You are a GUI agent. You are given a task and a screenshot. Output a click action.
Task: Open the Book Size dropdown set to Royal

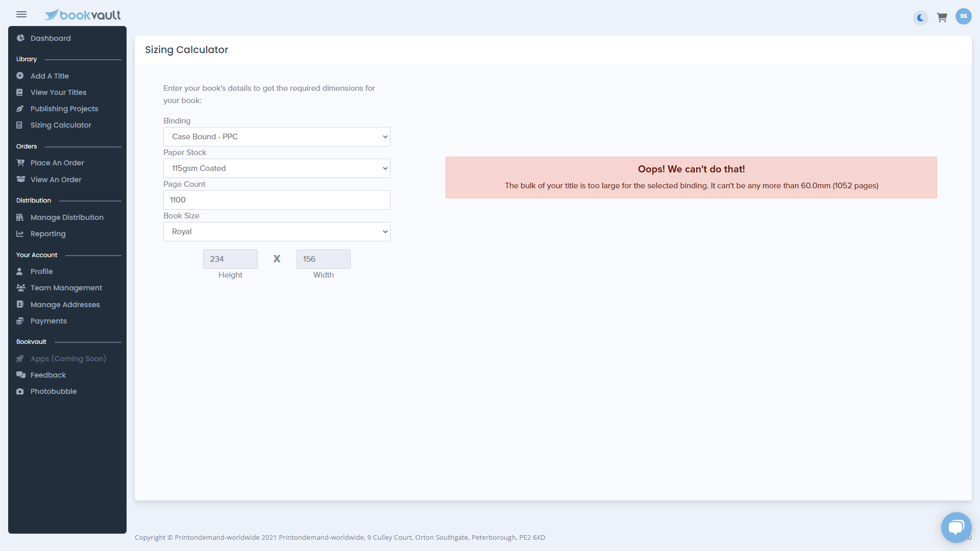[276, 232]
